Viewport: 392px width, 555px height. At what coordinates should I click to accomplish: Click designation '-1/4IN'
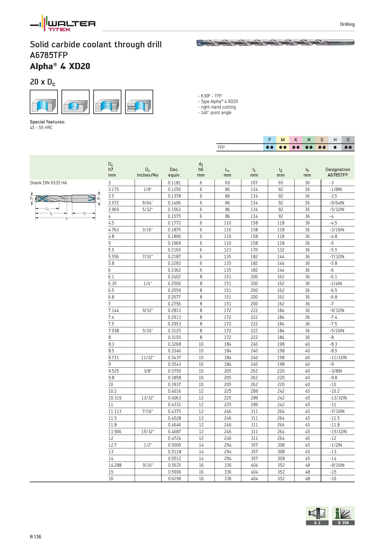click(x=336, y=284)
